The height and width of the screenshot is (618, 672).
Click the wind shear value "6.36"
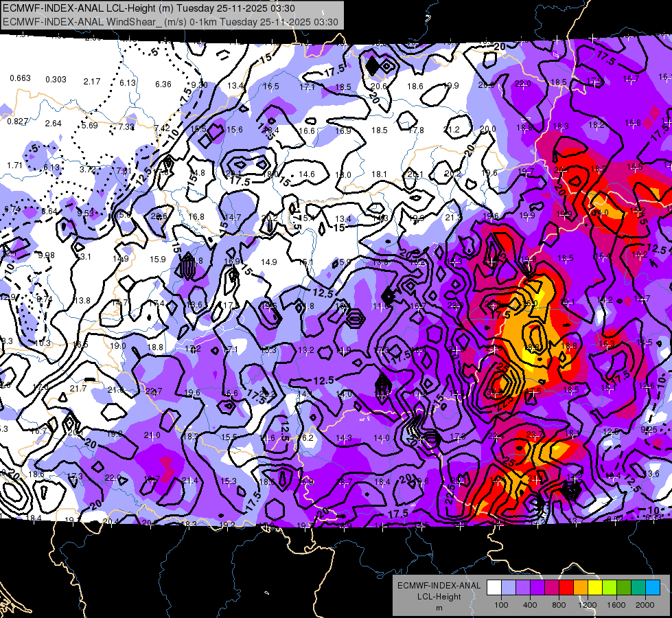click(x=163, y=84)
